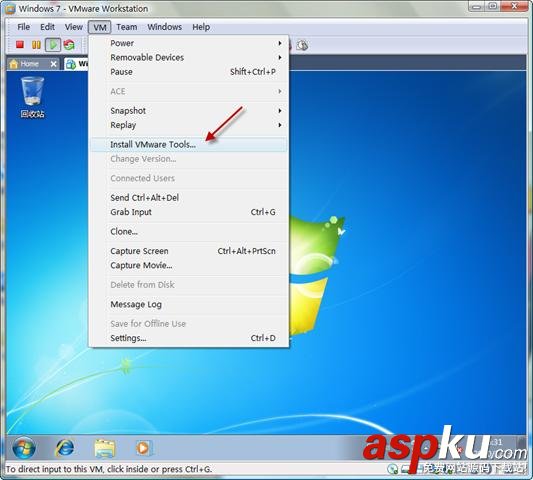Choose Pause from the VM menu
Screen dimensions: 533x480
click(x=188, y=72)
